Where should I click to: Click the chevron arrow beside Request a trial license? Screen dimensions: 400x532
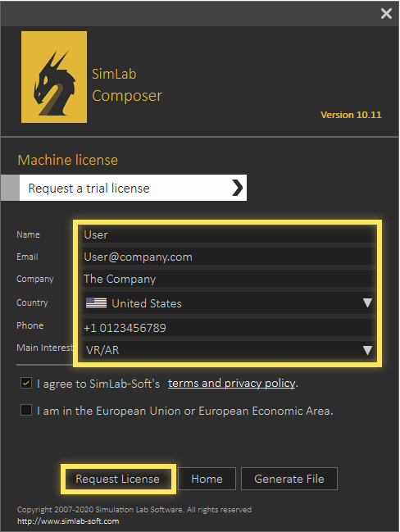coord(238,188)
